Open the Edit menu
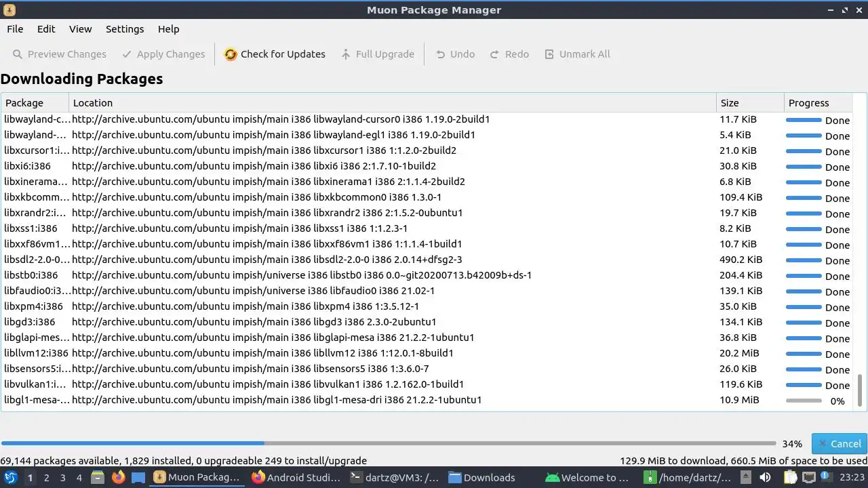This screenshot has width=868, height=488. pyautogui.click(x=46, y=29)
